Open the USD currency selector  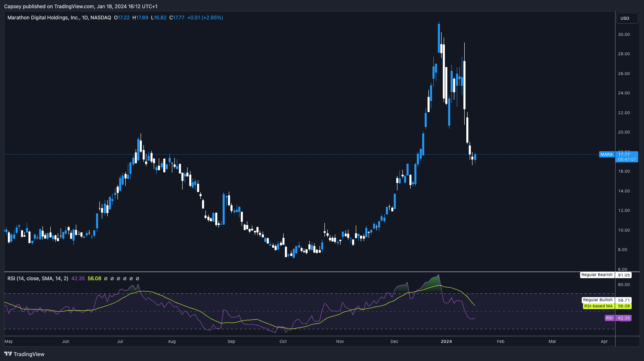pos(627,18)
